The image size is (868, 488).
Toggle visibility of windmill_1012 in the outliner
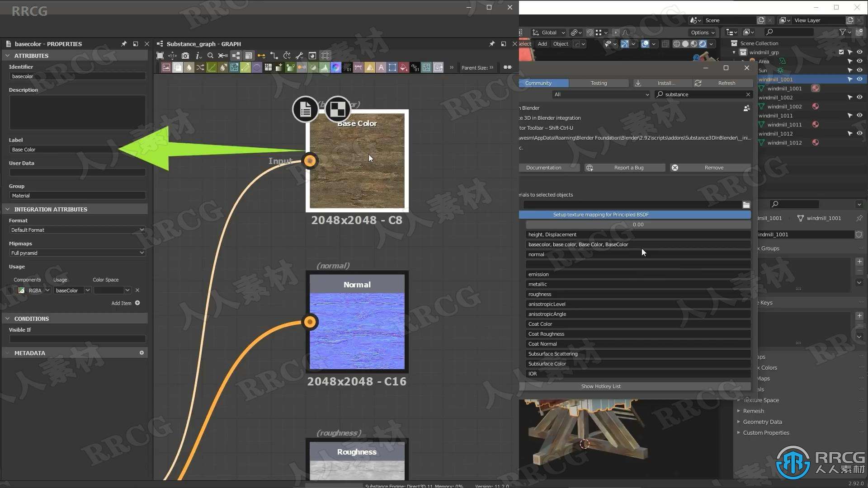click(x=859, y=133)
